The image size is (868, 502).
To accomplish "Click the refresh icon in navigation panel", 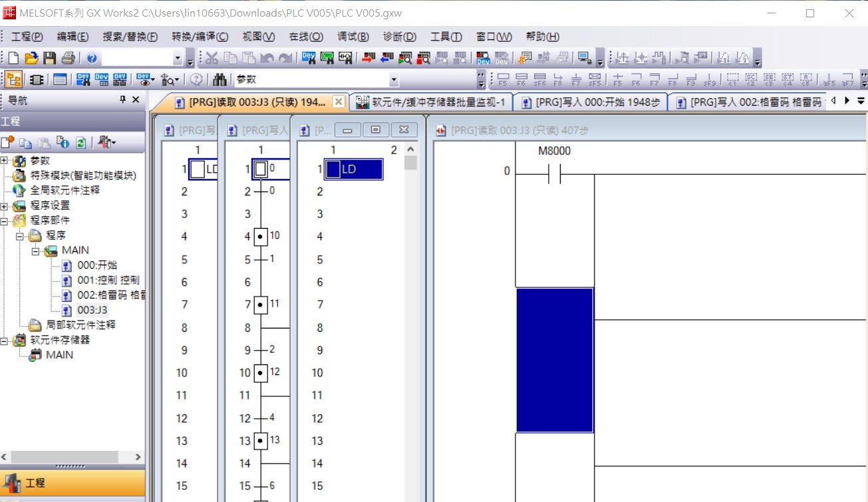I will (x=81, y=142).
